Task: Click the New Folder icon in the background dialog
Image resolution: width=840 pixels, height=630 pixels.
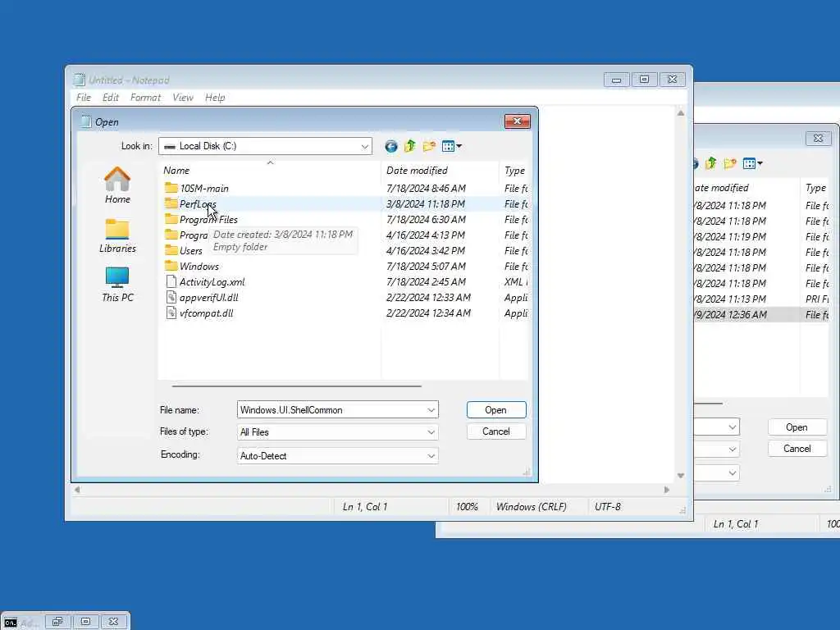Action: click(729, 163)
